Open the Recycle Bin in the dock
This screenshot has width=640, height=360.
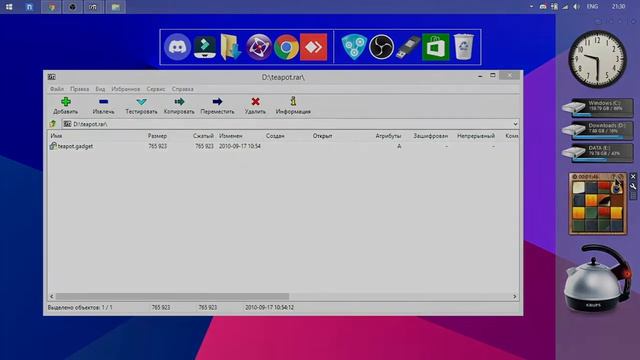[x=464, y=47]
